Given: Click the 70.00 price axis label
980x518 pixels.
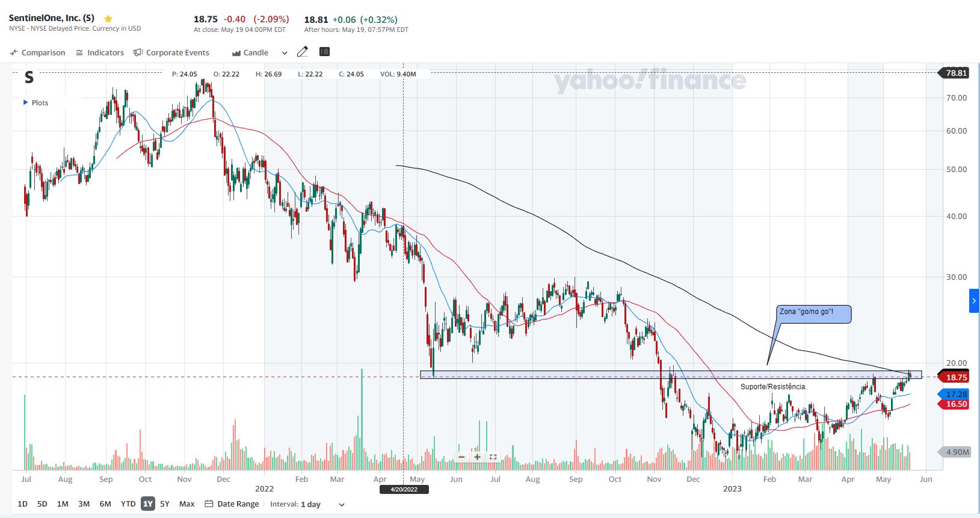Looking at the screenshot, I should (x=957, y=97).
